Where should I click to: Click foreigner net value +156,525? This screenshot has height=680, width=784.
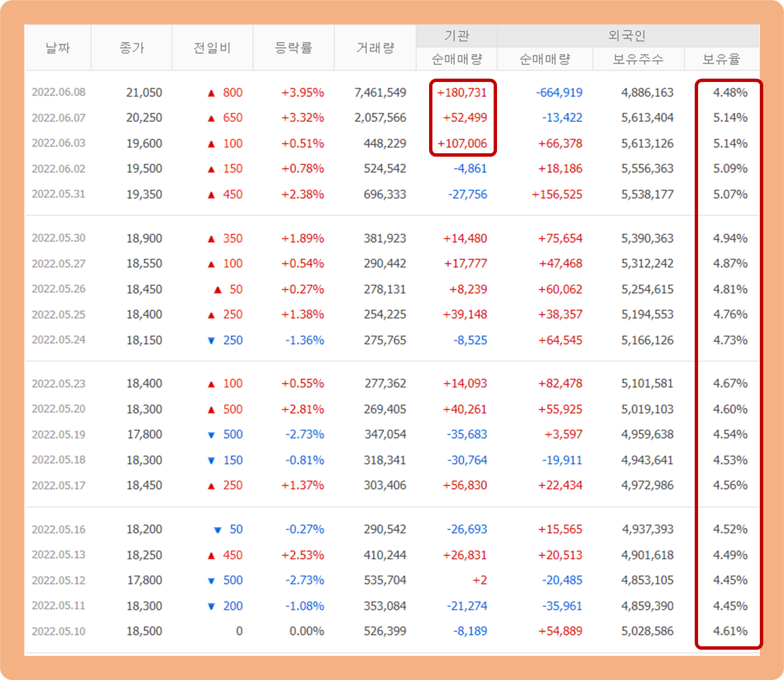[557, 194]
